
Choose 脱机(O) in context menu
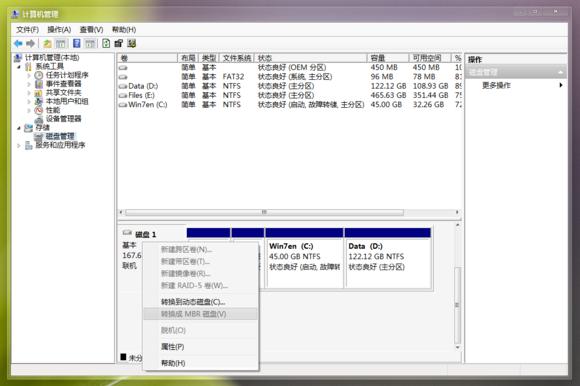click(201, 330)
